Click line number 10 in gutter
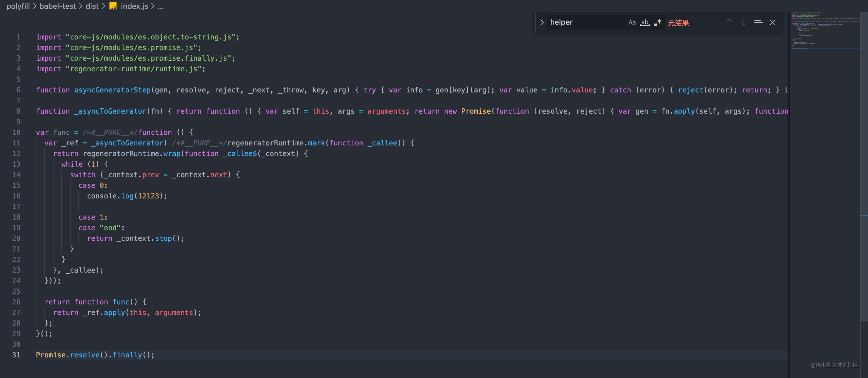The width and height of the screenshot is (868, 378). [16, 132]
